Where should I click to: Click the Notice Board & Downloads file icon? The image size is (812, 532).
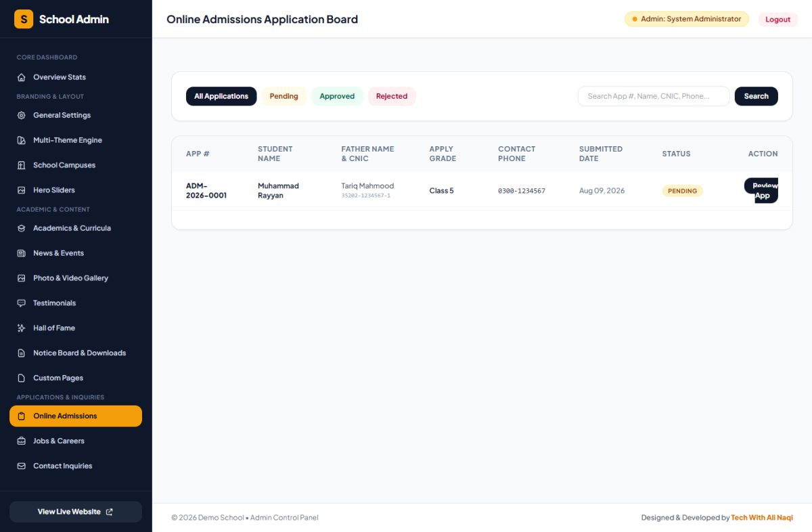pos(21,353)
